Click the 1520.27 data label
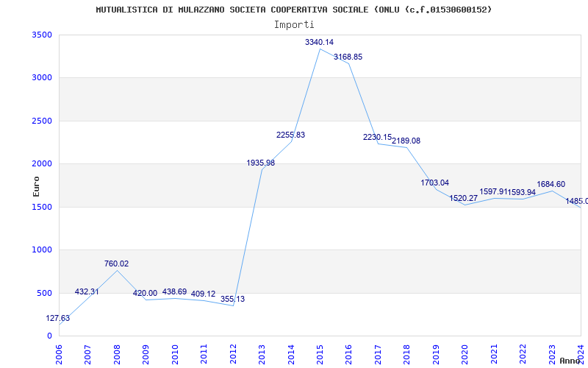 point(464,198)
